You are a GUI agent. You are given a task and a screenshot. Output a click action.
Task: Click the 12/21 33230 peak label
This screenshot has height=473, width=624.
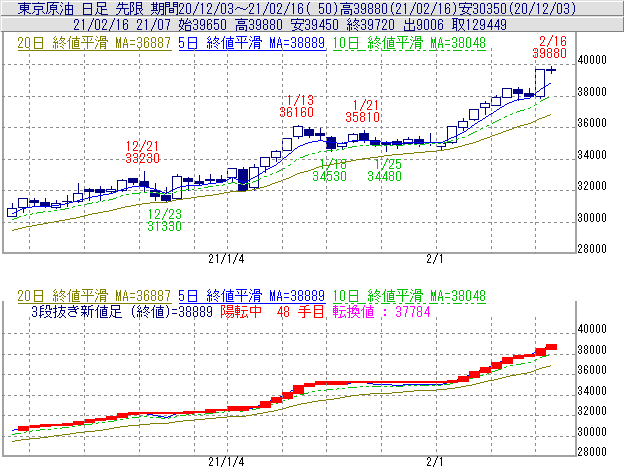(x=142, y=152)
